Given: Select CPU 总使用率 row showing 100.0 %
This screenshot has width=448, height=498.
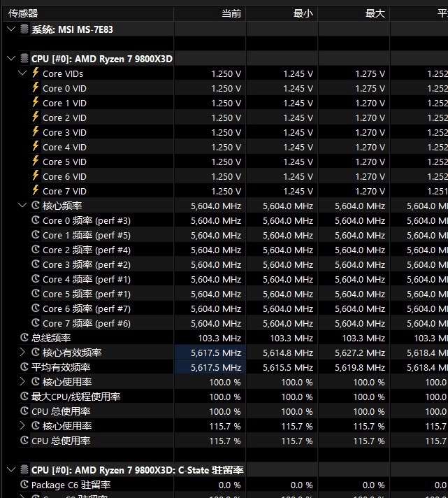Looking at the screenshot, I should (x=61, y=411).
